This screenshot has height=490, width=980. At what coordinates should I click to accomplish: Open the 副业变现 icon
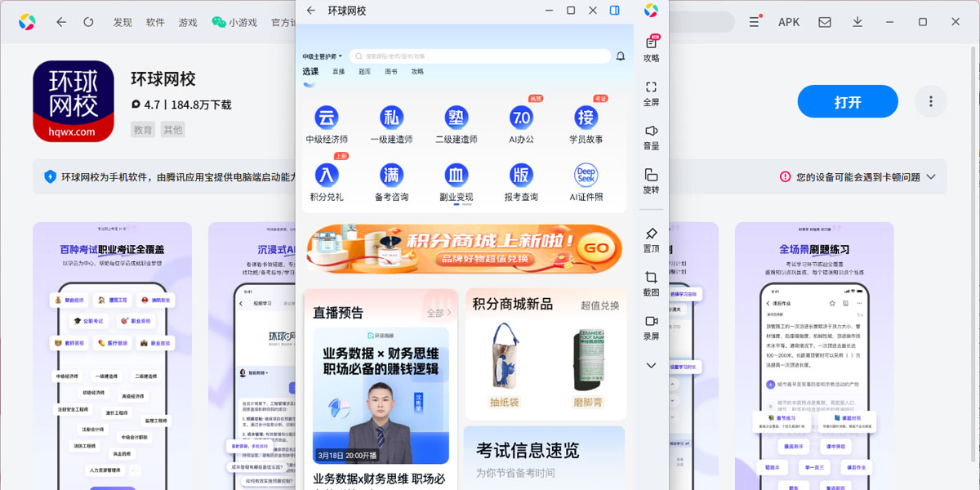pyautogui.click(x=456, y=183)
